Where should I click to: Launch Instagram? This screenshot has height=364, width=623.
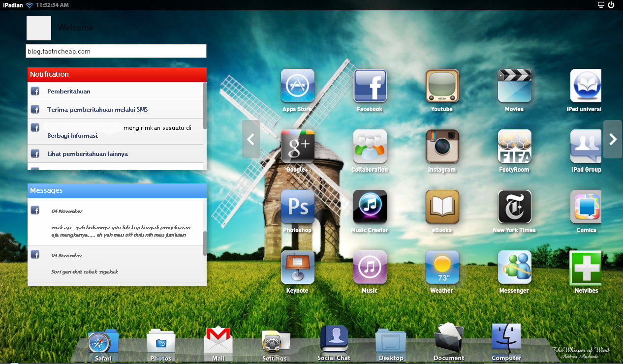pos(441,146)
